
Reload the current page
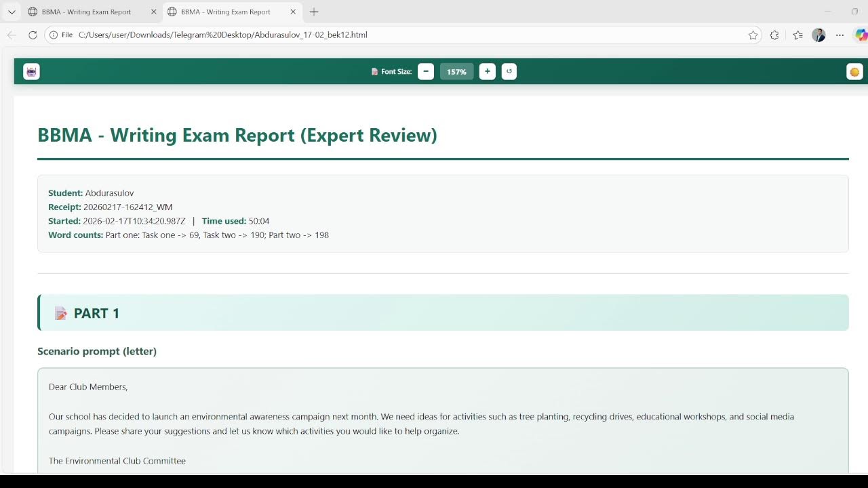[x=33, y=35]
